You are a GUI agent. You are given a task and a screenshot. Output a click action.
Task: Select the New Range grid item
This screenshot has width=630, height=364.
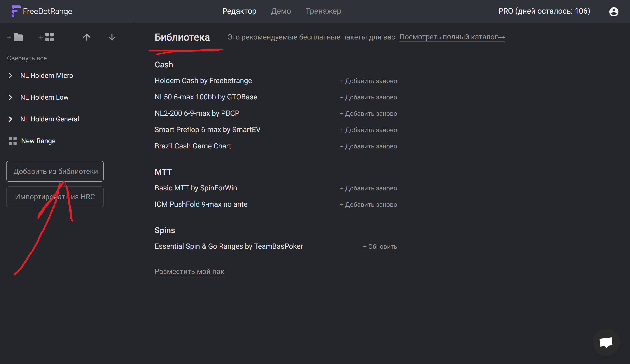pyautogui.click(x=38, y=141)
